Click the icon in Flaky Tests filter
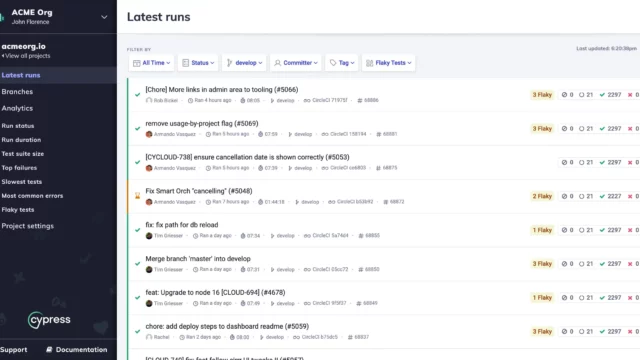Viewport: 640px width, 360px height. point(369,63)
